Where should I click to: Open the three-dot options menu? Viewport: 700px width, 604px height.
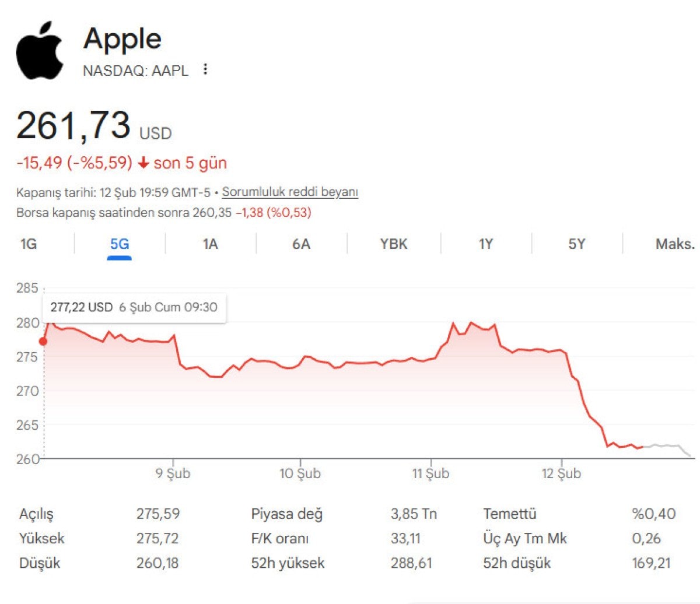point(205,69)
